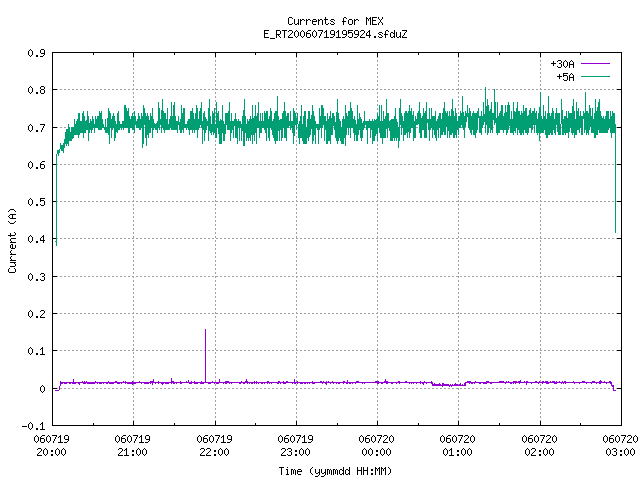Click the -0.1 y-axis tick label
Viewport: 640px width, 480px height.
click(x=33, y=426)
